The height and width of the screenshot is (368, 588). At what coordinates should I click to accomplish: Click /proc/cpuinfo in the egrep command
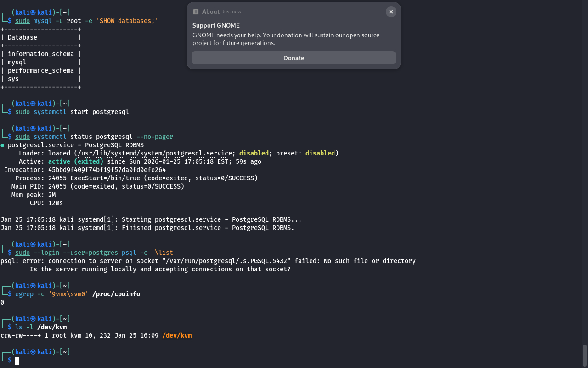[x=116, y=294]
